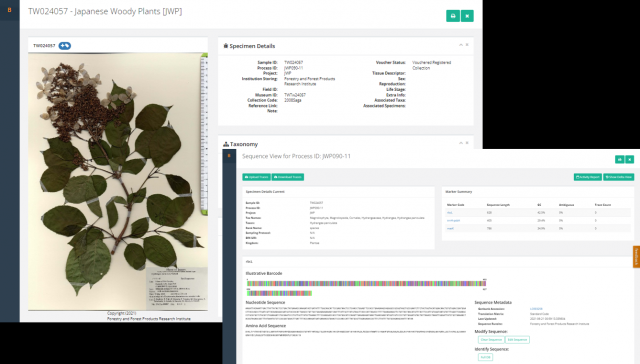Click the blue image-navigation badge next to TW024057
Viewport: 640px width, 364px height.
(64, 46)
